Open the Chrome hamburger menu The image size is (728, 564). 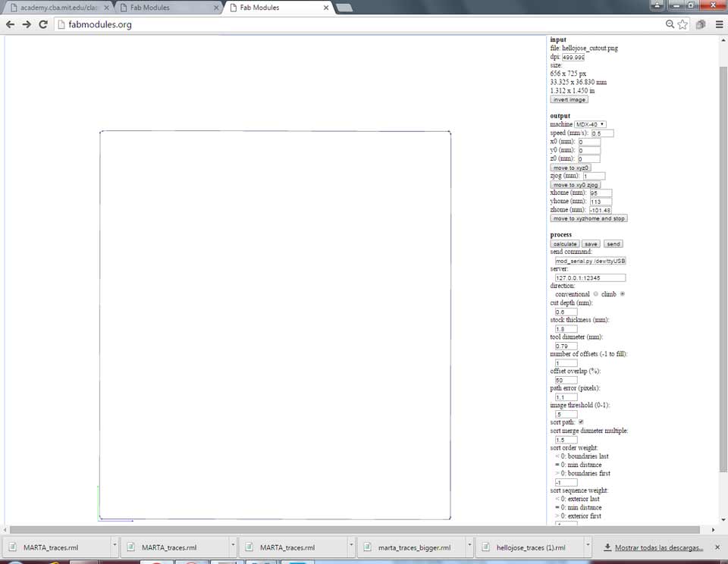(x=719, y=24)
